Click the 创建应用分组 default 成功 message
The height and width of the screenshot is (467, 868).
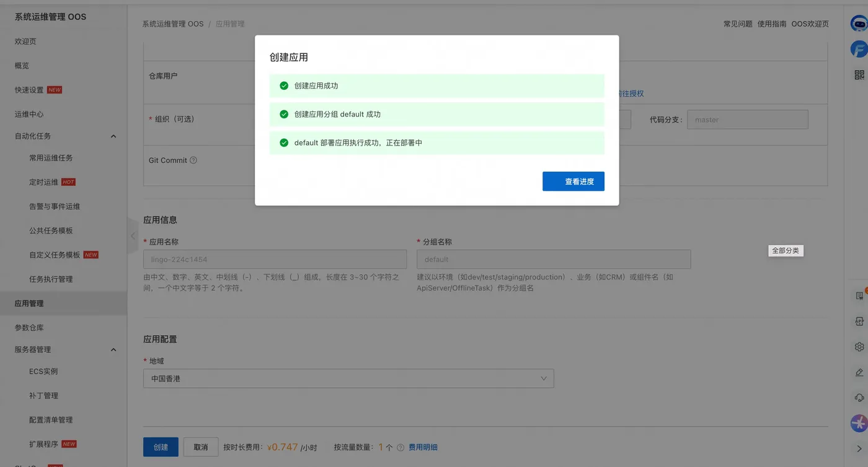coord(437,115)
